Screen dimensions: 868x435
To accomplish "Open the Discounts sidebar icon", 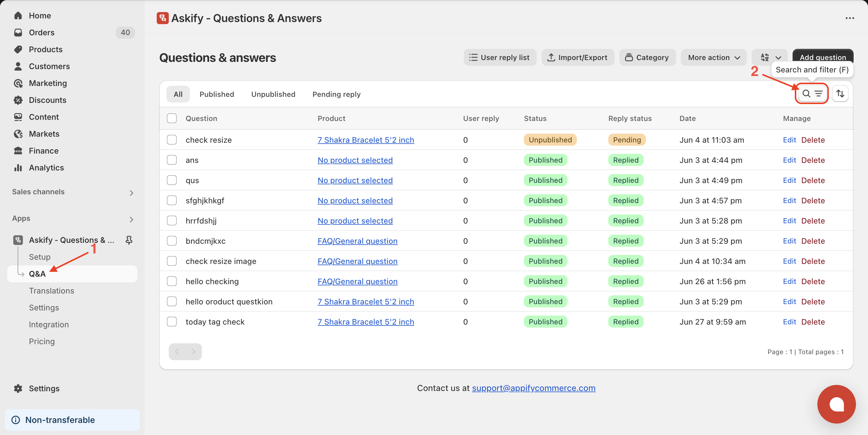I will pyautogui.click(x=18, y=100).
